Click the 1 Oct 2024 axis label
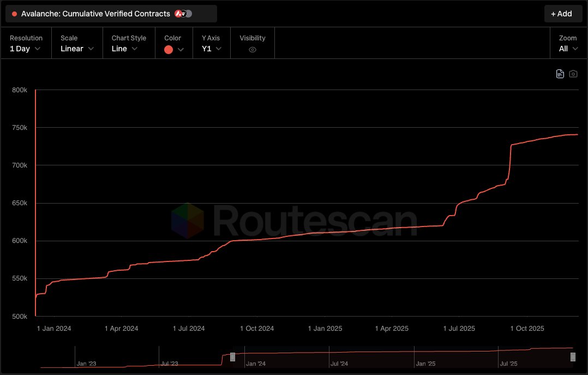This screenshot has width=588, height=375. pos(257,329)
